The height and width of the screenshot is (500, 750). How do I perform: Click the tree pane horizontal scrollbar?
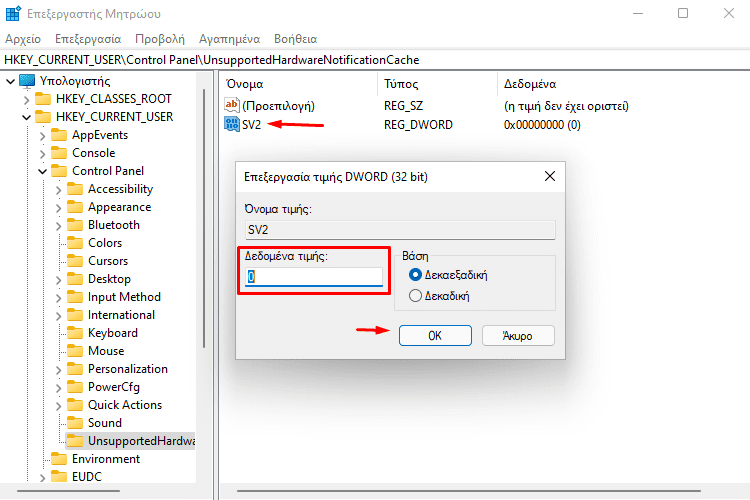[x=68, y=490]
